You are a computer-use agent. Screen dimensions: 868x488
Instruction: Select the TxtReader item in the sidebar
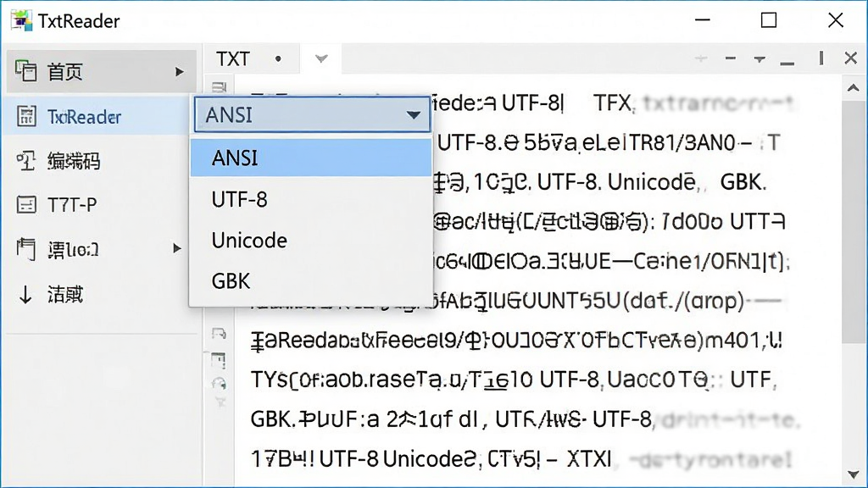(x=98, y=117)
